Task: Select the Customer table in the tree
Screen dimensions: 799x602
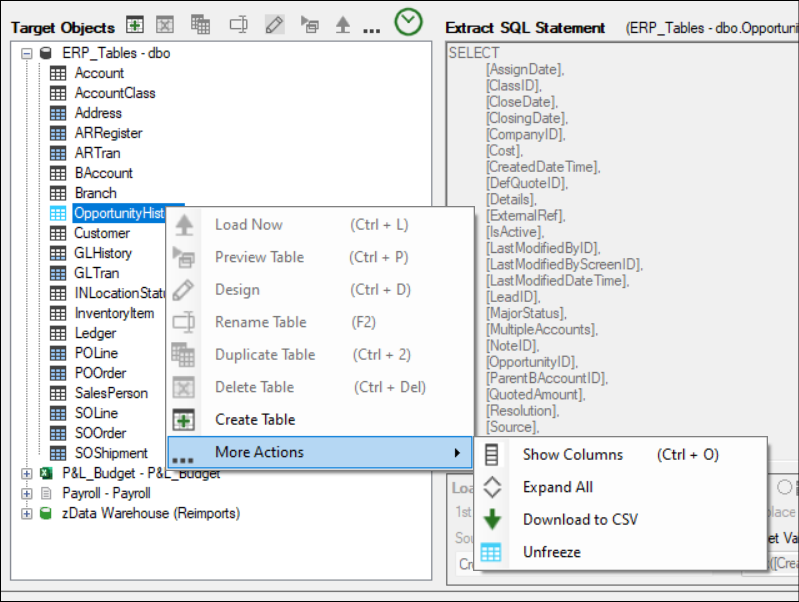Action: pos(101,233)
